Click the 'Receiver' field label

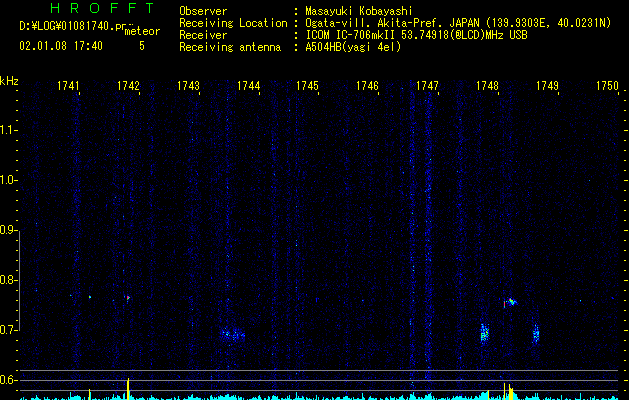click(x=203, y=35)
